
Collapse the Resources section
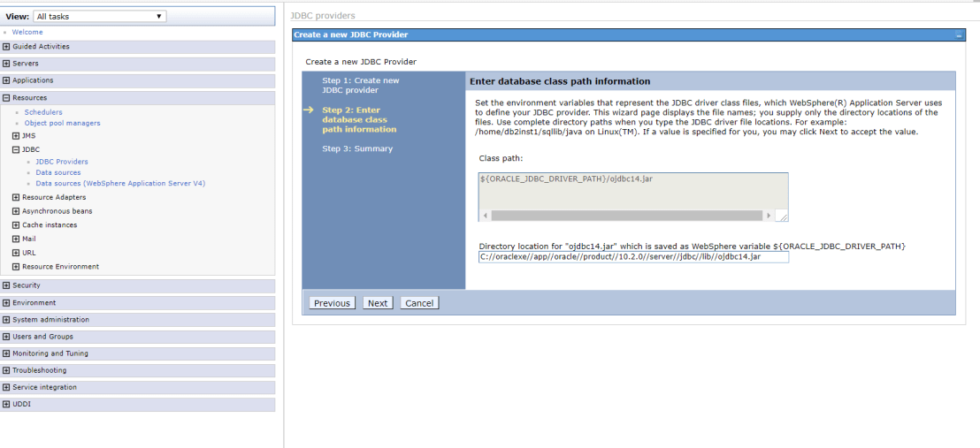point(7,98)
